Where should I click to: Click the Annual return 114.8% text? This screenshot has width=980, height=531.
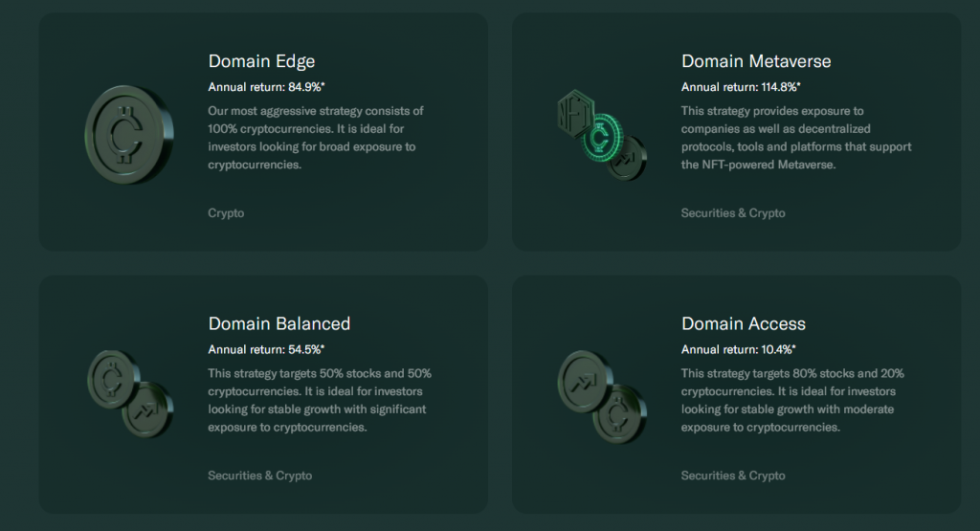(x=741, y=87)
